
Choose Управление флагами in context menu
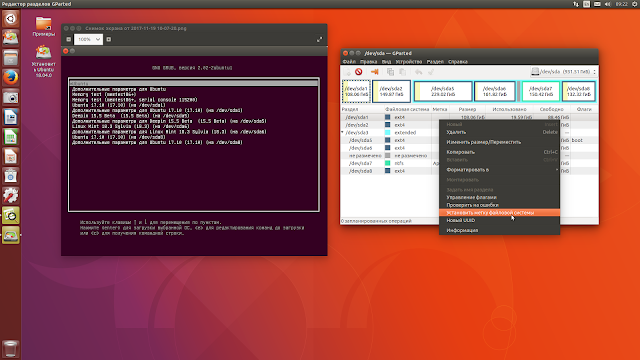click(x=499, y=197)
